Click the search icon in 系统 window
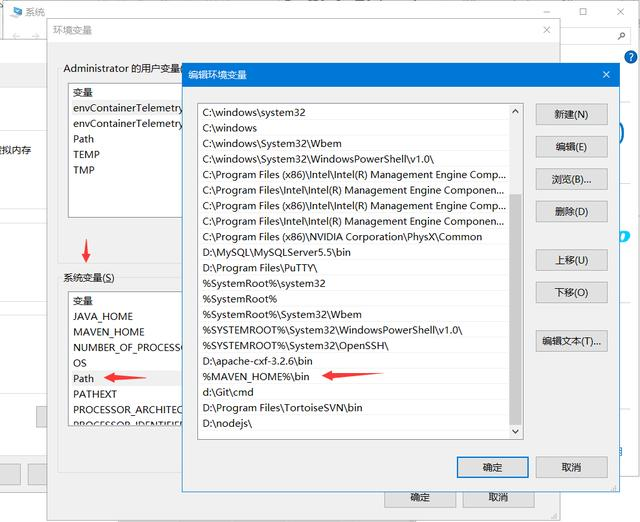This screenshot has width=640, height=522. pos(621,36)
